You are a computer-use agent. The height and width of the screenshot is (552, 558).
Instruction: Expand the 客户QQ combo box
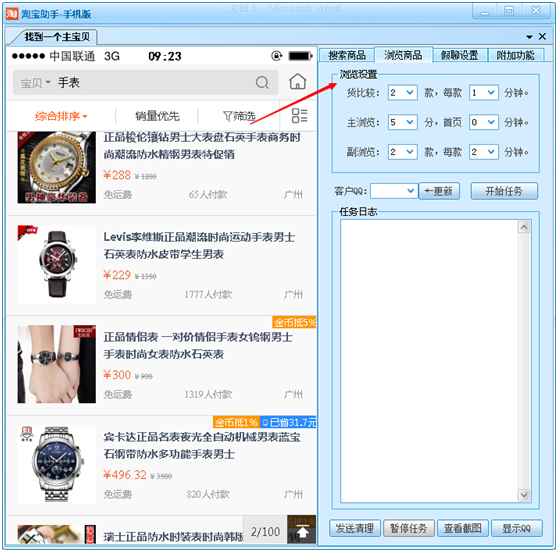coord(394,191)
